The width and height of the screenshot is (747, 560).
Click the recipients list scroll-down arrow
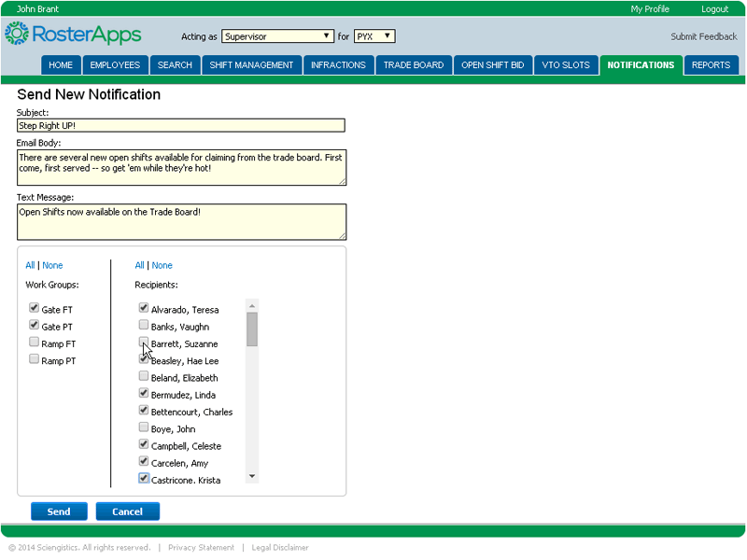252,477
